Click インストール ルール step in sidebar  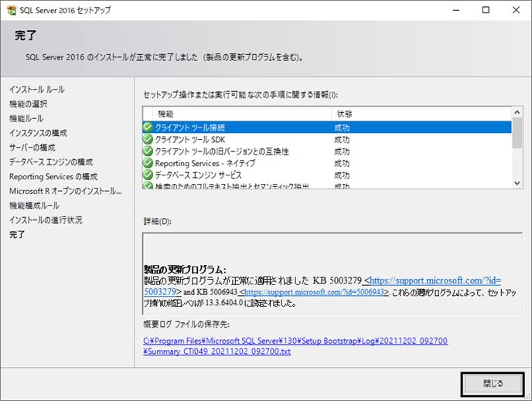(x=37, y=90)
